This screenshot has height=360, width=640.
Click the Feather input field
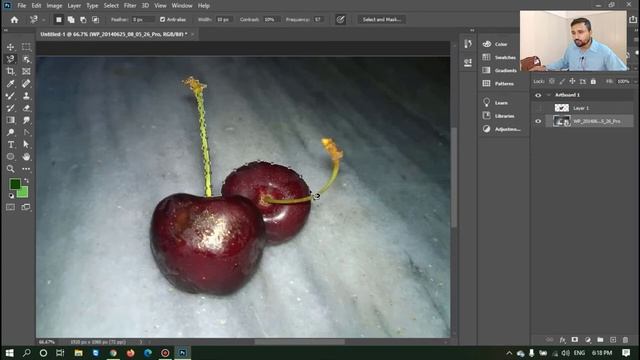point(143,20)
